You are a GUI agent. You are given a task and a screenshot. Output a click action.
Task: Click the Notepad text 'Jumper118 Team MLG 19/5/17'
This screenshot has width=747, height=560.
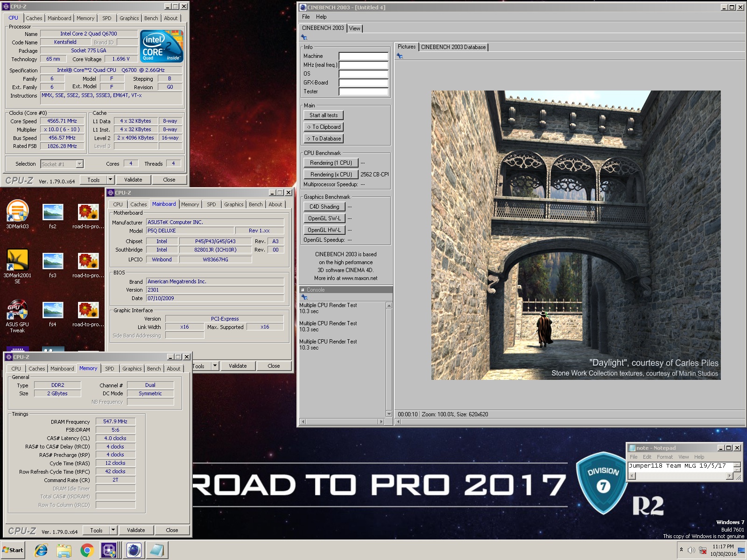[x=677, y=466]
